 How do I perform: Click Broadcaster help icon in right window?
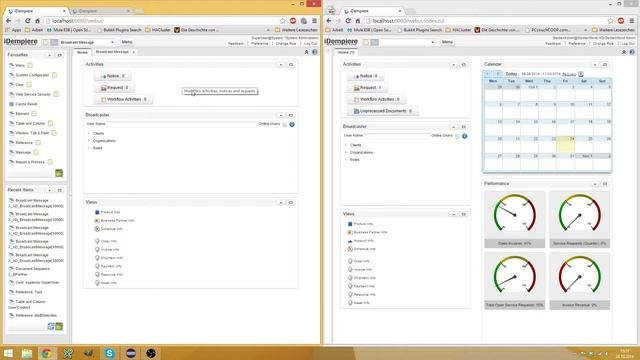(464, 136)
